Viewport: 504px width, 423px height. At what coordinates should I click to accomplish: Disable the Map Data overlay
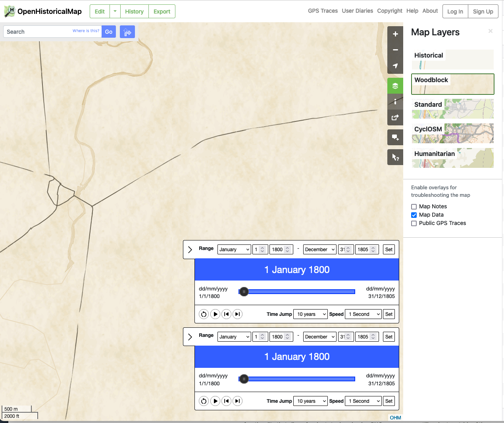414,215
